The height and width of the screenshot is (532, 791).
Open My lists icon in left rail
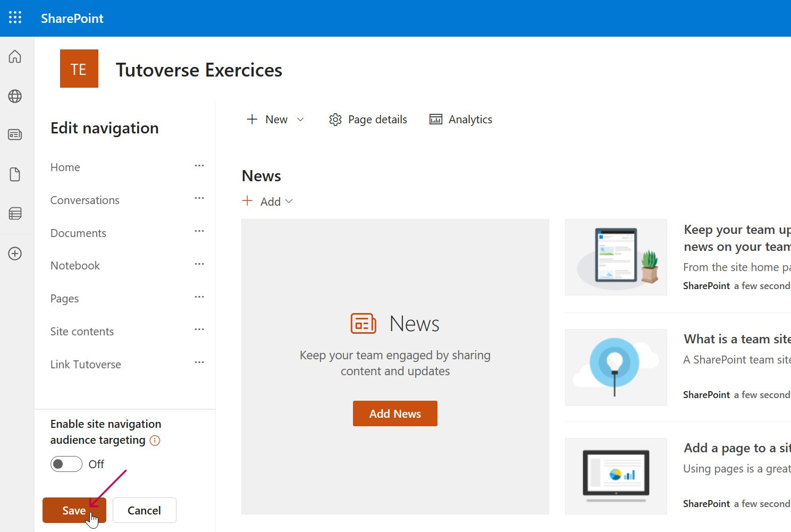pos(15,214)
